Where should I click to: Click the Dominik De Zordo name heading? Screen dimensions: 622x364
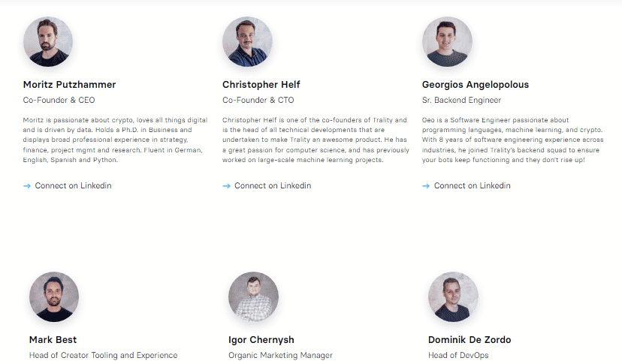[x=470, y=340]
